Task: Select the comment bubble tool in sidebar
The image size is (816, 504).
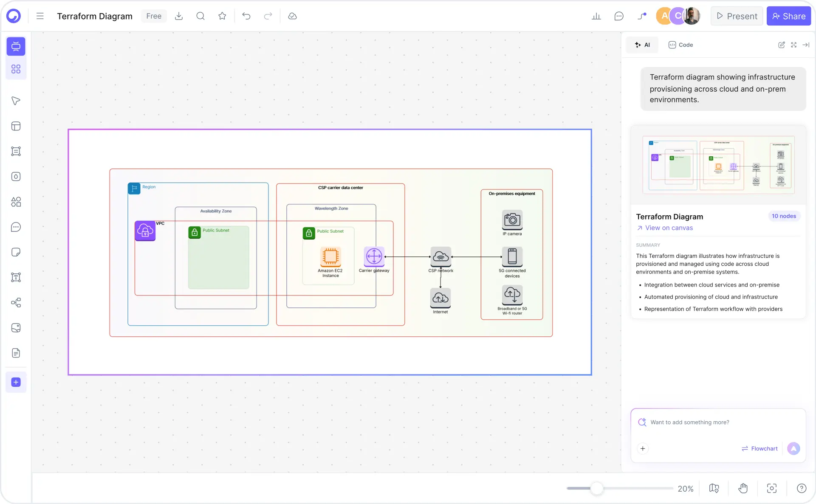Action: 16,227
